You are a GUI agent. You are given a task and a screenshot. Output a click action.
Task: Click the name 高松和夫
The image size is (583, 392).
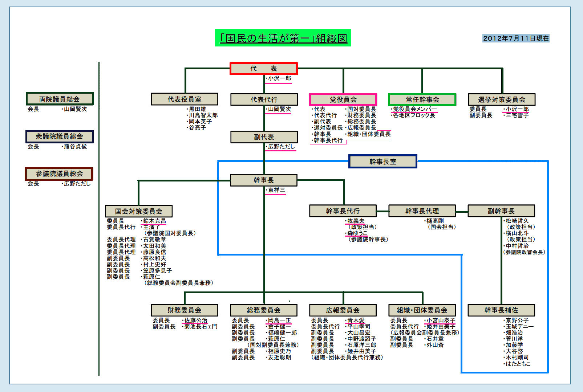154,258
